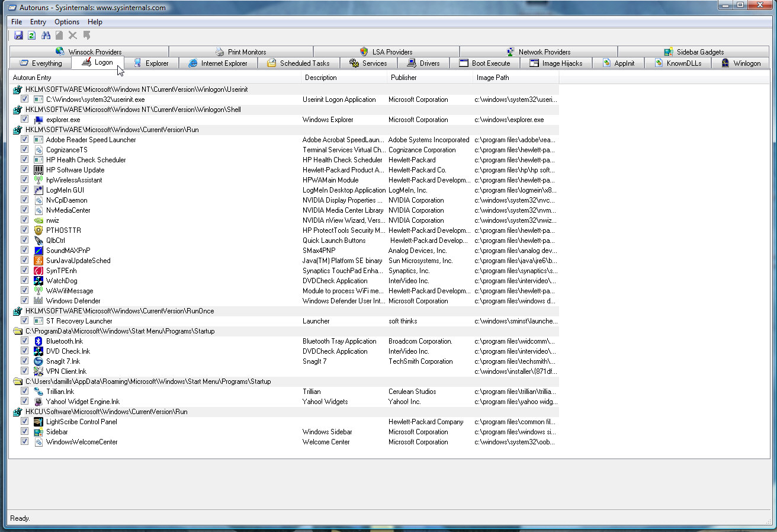Click the 'soft thinks' publisher cell
This screenshot has height=532, width=777.
[403, 321]
